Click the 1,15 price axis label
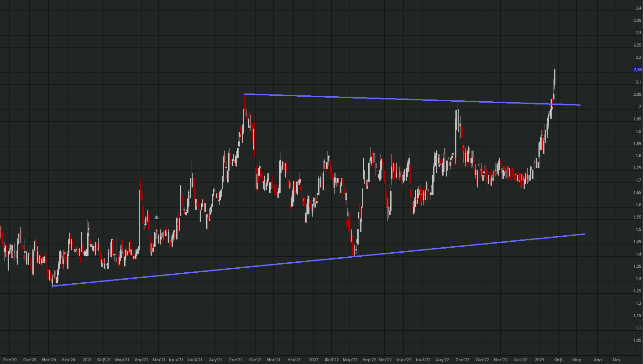The height and width of the screenshot is (364, 643). 638,316
